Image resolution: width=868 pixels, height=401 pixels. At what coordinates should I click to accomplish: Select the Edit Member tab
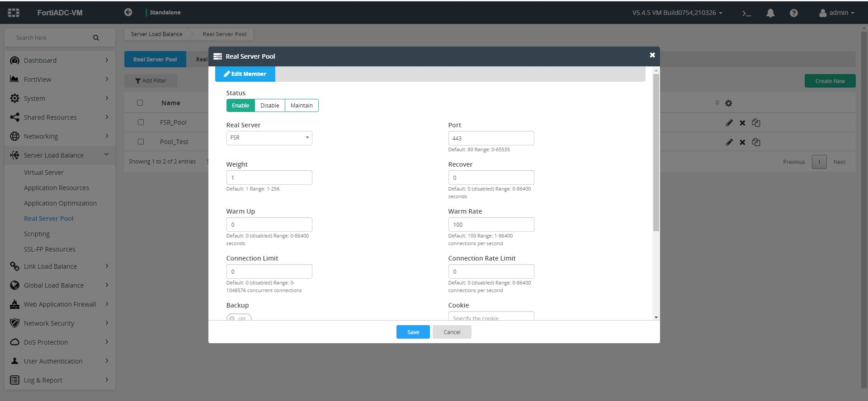pos(245,74)
